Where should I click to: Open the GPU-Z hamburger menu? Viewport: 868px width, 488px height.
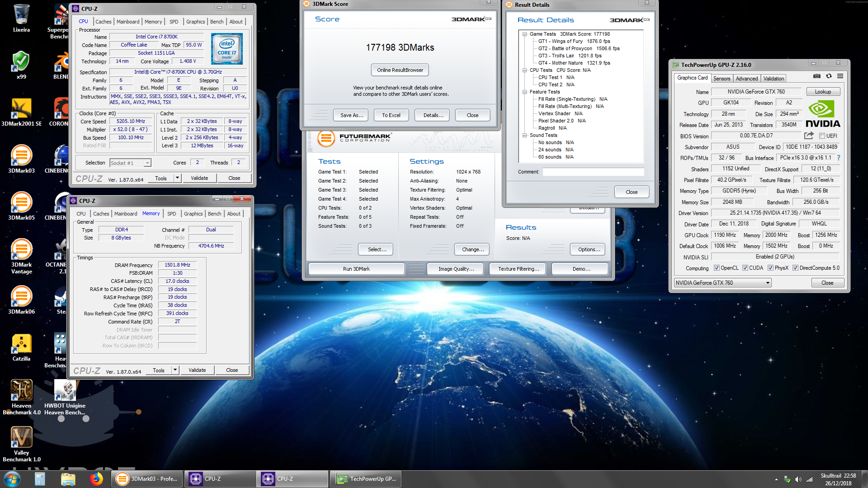point(840,76)
